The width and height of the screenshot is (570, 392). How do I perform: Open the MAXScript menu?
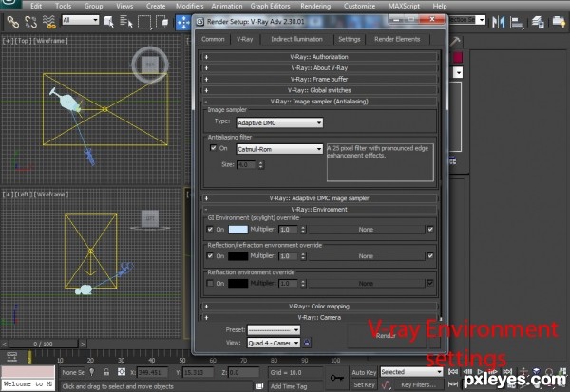click(x=404, y=6)
